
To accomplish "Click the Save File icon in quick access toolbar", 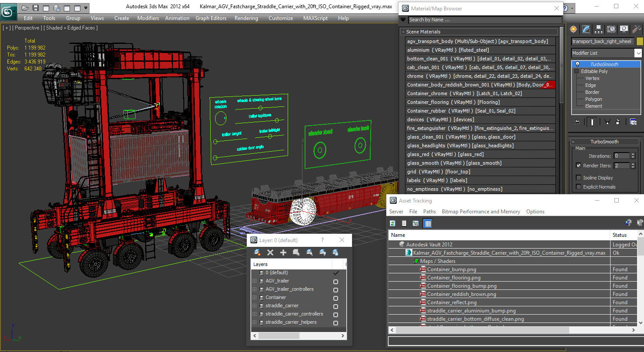I will (36, 8).
